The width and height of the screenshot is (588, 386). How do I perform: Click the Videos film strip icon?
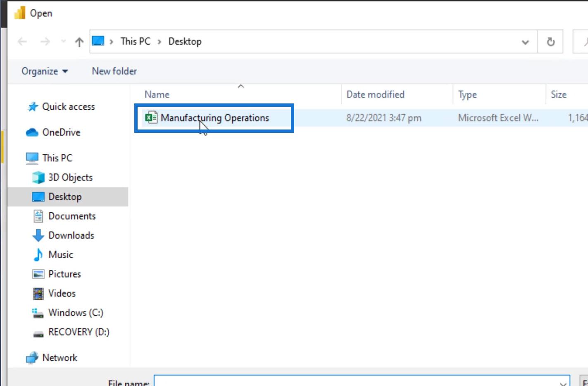pyautogui.click(x=38, y=294)
